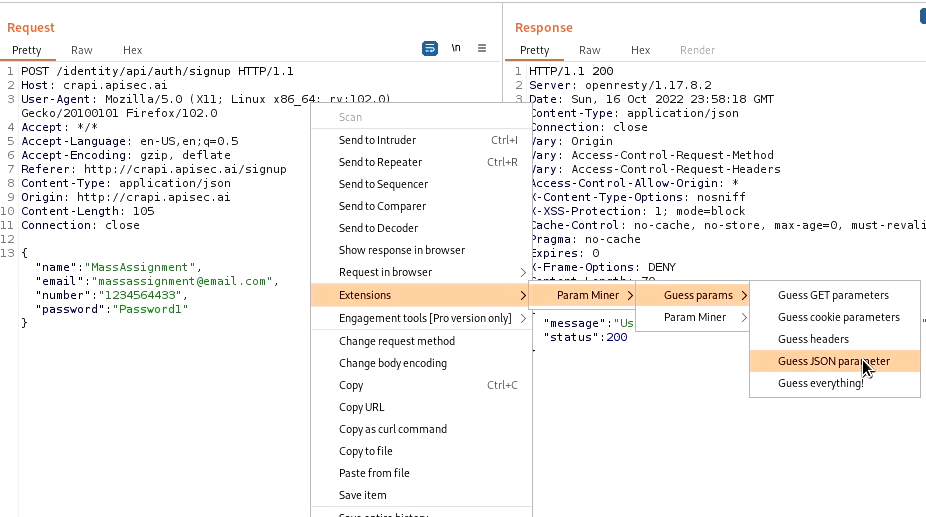Open the Response Raw tab
The width and height of the screenshot is (926, 517).
pyautogui.click(x=590, y=50)
